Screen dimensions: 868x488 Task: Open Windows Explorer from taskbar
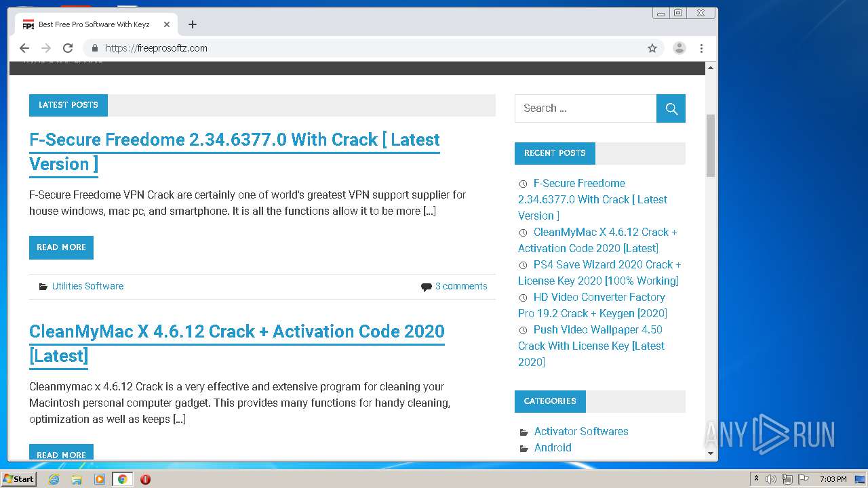pos(77,479)
